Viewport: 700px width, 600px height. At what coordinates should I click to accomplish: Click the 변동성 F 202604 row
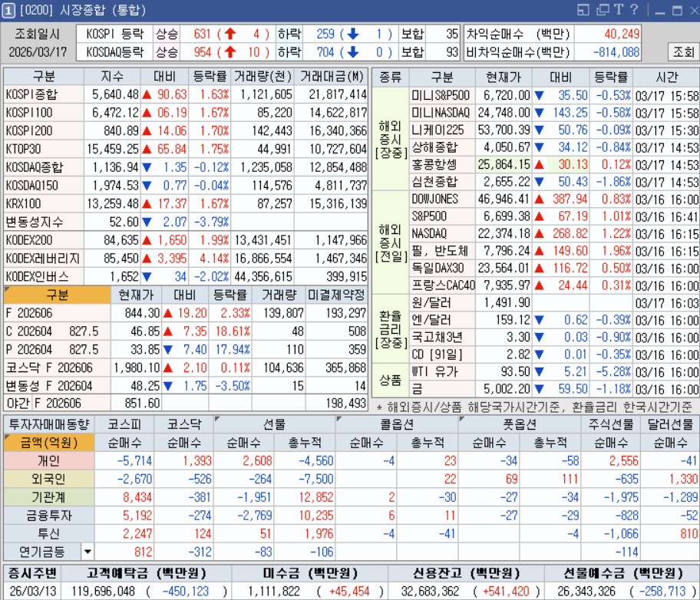coord(186,386)
